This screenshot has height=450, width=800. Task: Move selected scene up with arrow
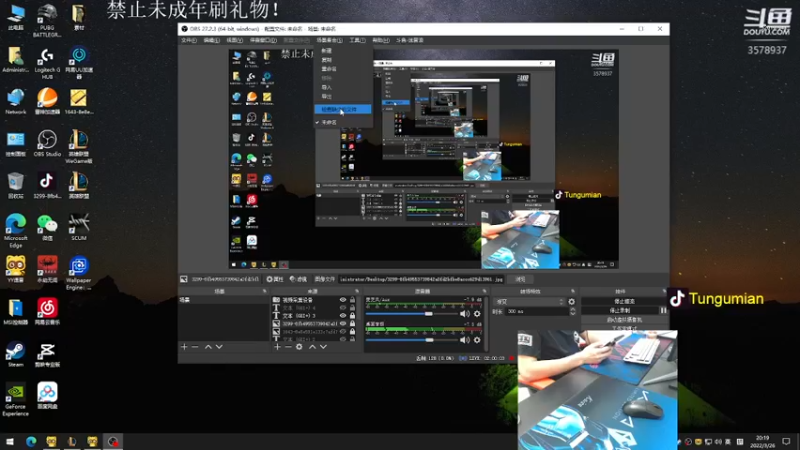[x=208, y=347]
